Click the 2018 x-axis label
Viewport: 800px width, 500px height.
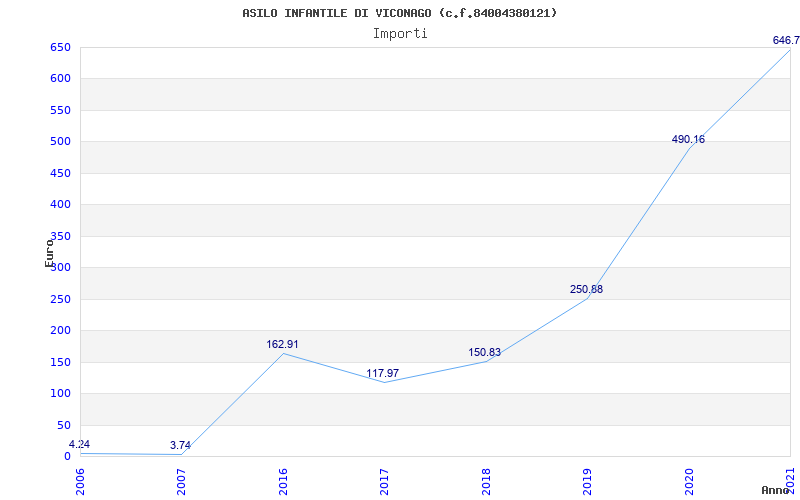click(x=486, y=482)
